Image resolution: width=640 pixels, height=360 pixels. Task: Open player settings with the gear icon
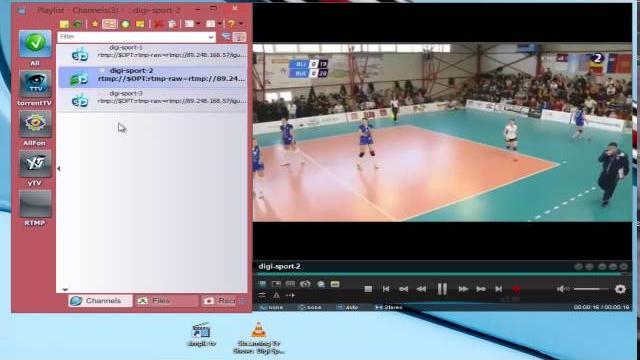tap(620, 289)
